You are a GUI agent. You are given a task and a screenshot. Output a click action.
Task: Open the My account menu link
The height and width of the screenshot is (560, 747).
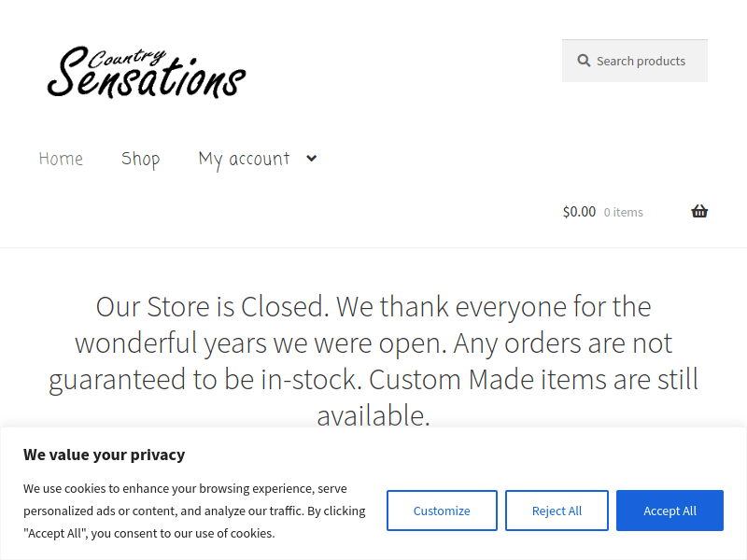(x=244, y=159)
